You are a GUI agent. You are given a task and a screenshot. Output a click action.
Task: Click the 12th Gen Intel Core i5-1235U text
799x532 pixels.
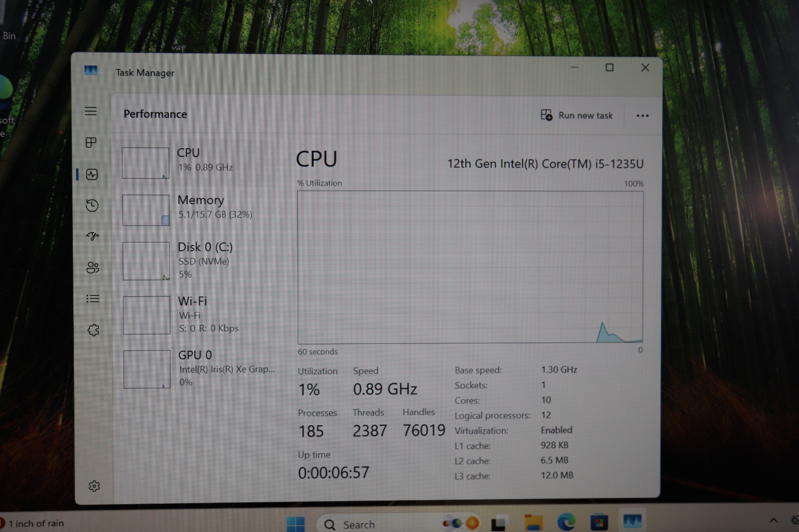[x=545, y=164]
